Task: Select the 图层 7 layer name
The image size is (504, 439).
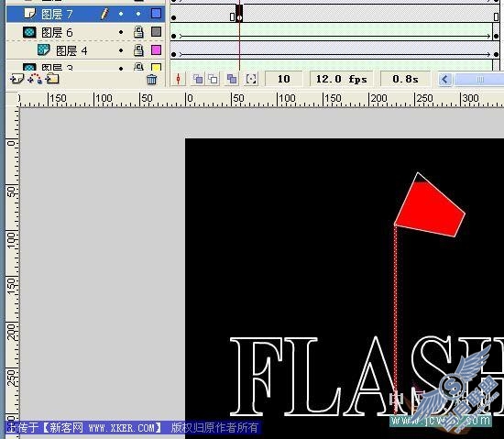Action: pos(57,14)
